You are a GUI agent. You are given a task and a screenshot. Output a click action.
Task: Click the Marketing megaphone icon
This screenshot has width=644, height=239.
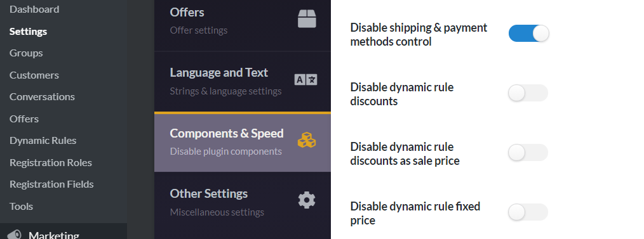(x=15, y=235)
